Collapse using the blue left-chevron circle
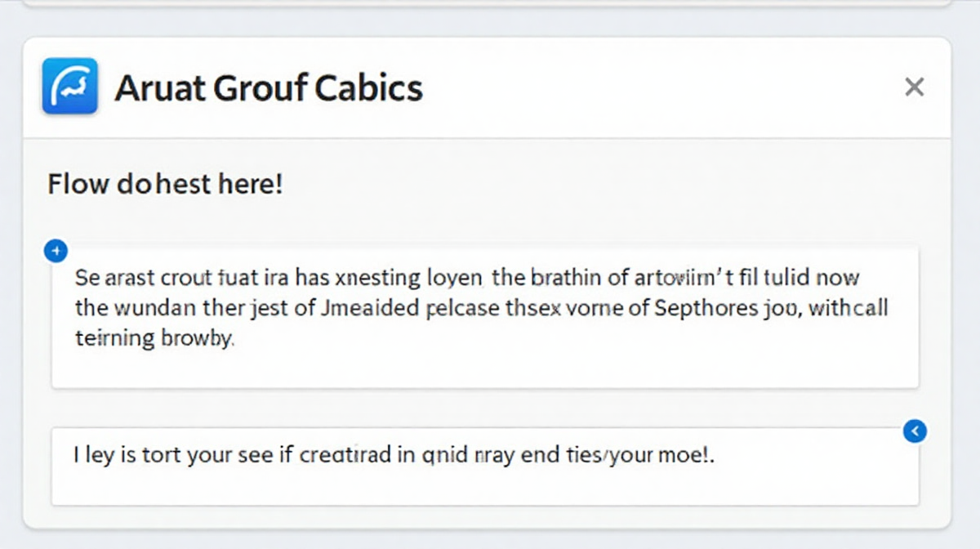 click(x=915, y=431)
